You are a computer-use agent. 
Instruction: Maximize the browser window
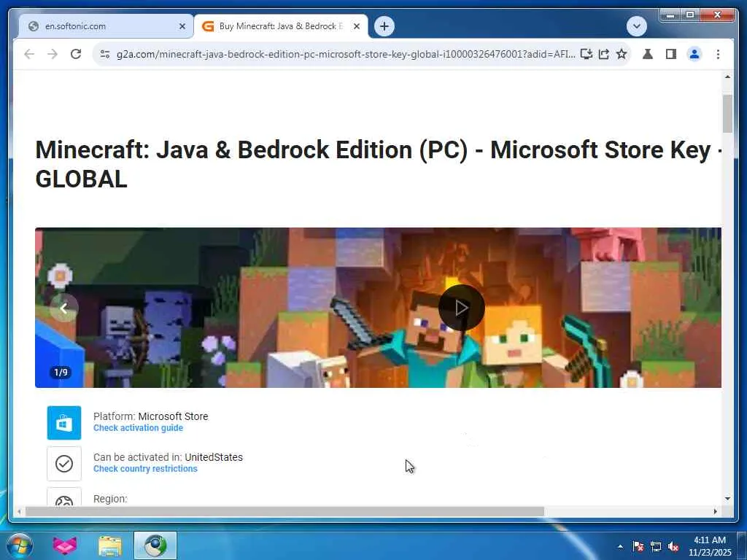click(690, 15)
